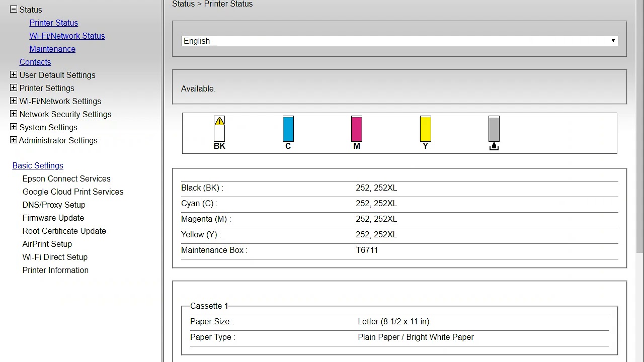The image size is (644, 362).
Task: Click the Black ink cartridge warning icon
Action: click(219, 121)
